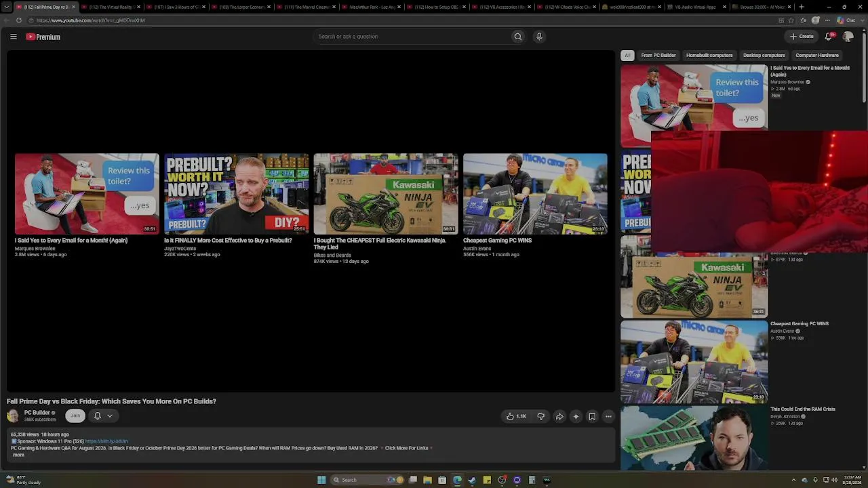This screenshot has height=488, width=868.
Task: Expand notification options chevron
Action: [109, 415]
